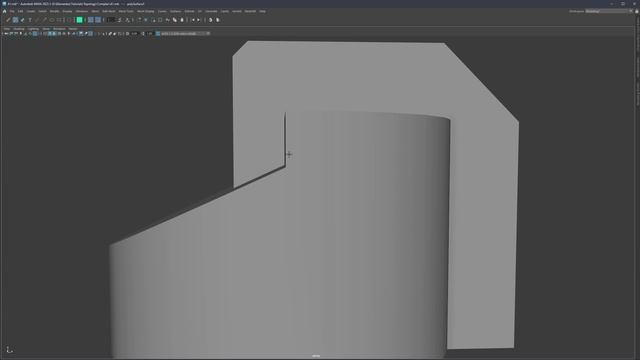Open the Windows menu

[x=82, y=11]
